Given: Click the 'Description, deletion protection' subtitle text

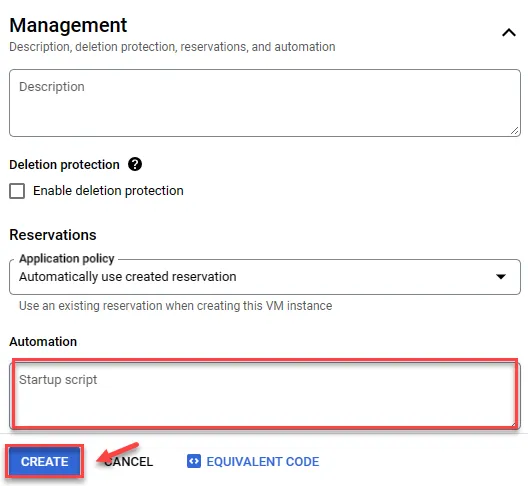Looking at the screenshot, I should (x=172, y=47).
